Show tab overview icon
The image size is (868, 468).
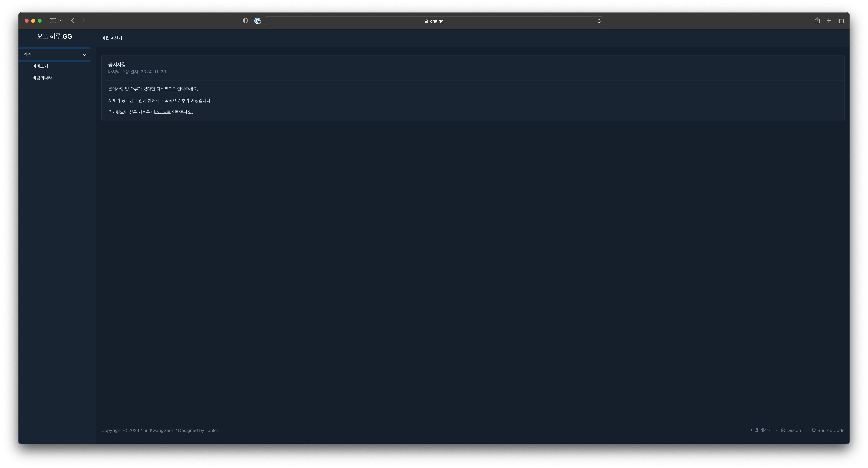pyautogui.click(x=841, y=21)
